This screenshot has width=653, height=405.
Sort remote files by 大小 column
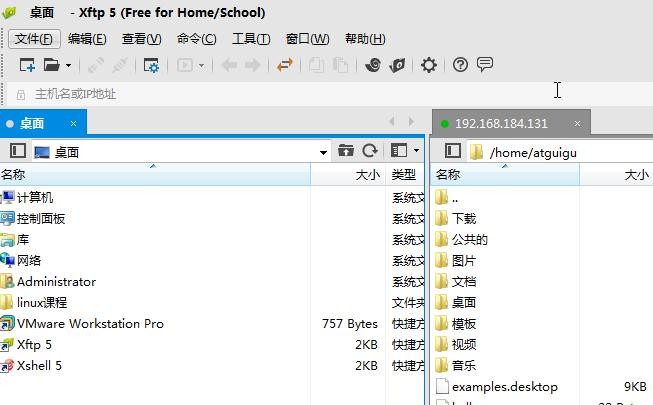click(616, 174)
